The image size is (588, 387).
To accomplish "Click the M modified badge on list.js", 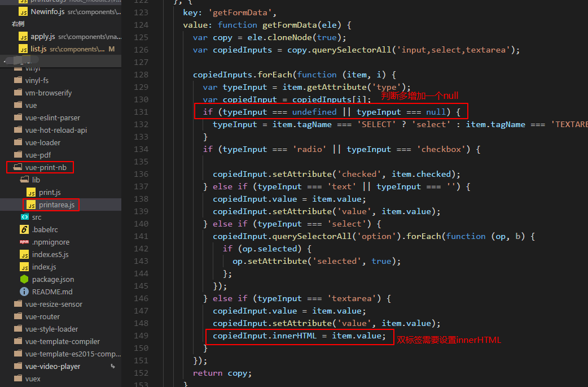I will (111, 49).
